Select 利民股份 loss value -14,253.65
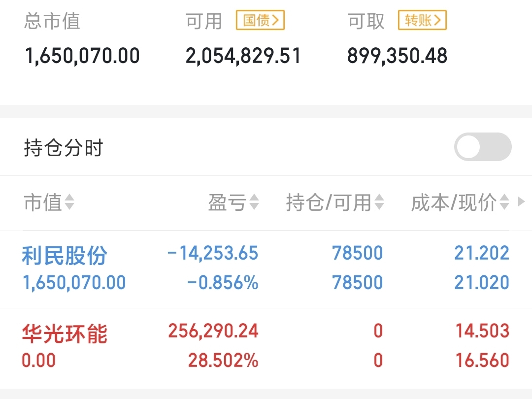This screenshot has width=532, height=399. pyautogui.click(x=213, y=253)
